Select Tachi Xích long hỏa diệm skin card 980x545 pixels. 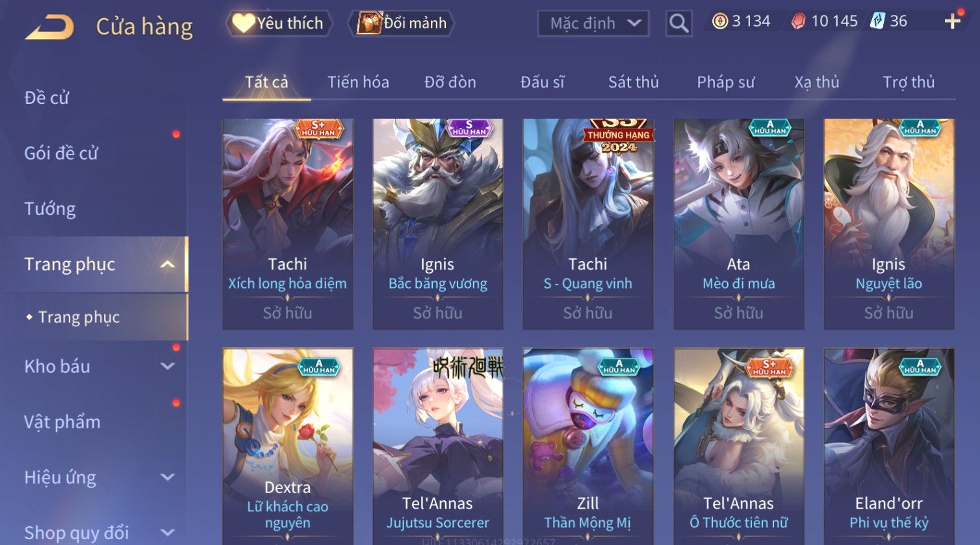coord(288,224)
